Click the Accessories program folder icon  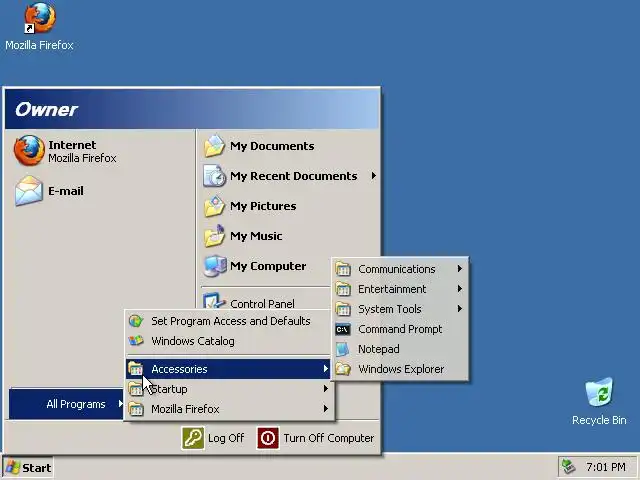tap(136, 369)
